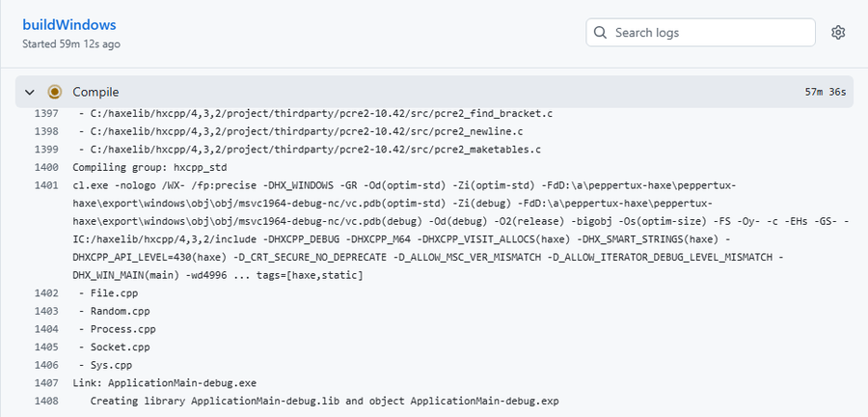Click line number 1406 for Sys.cpp
The image size is (868, 417).
point(45,364)
